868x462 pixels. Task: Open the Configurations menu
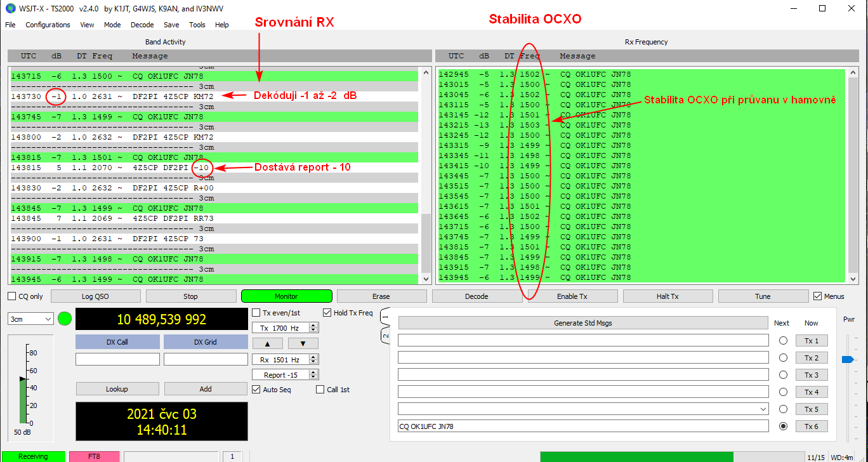point(48,25)
